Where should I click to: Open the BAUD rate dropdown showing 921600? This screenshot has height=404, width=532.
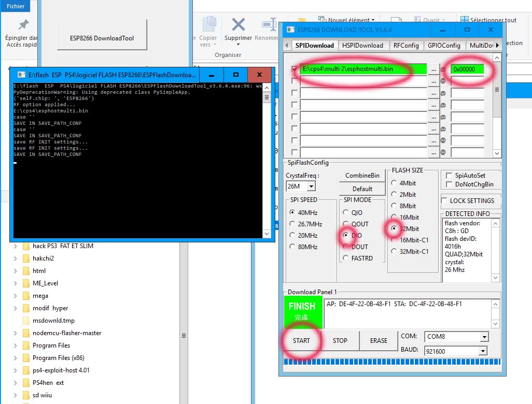tap(483, 351)
